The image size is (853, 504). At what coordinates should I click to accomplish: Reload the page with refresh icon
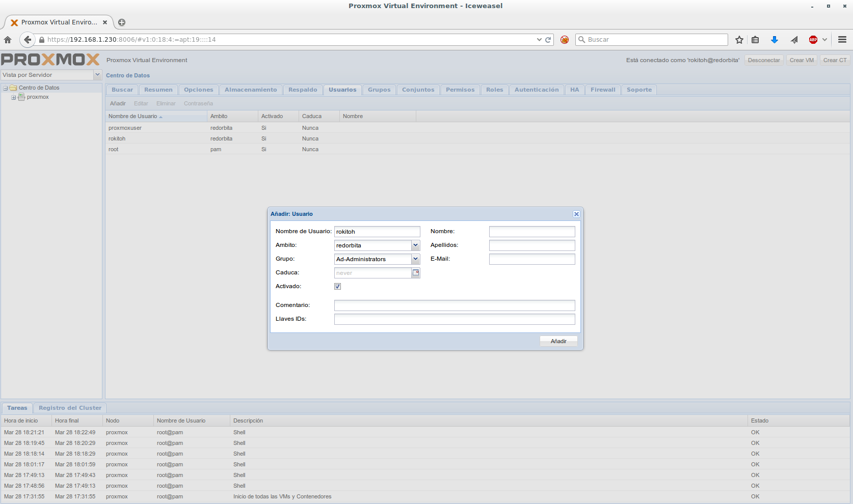pos(548,40)
